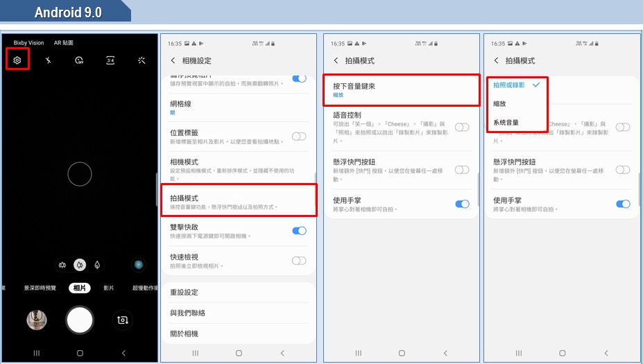Toggle 使用手掌 switch in third screen
Viewport: 643px width, 364px height.
coord(462,204)
